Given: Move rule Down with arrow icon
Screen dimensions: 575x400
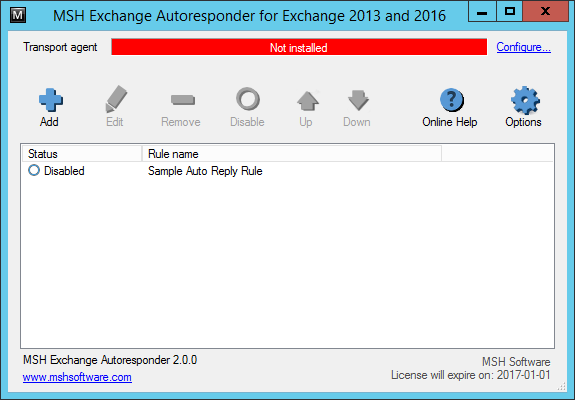Looking at the screenshot, I should click(x=358, y=100).
